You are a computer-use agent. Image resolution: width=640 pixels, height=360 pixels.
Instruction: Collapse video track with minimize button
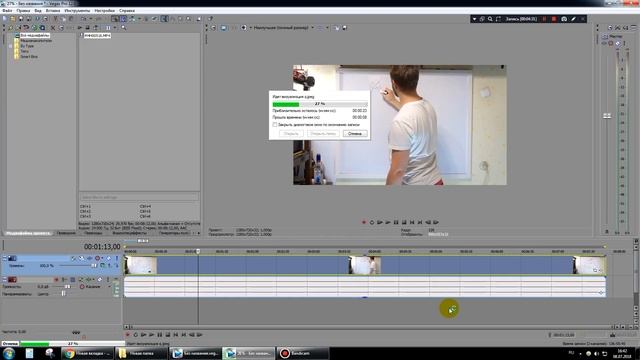(x=4, y=257)
